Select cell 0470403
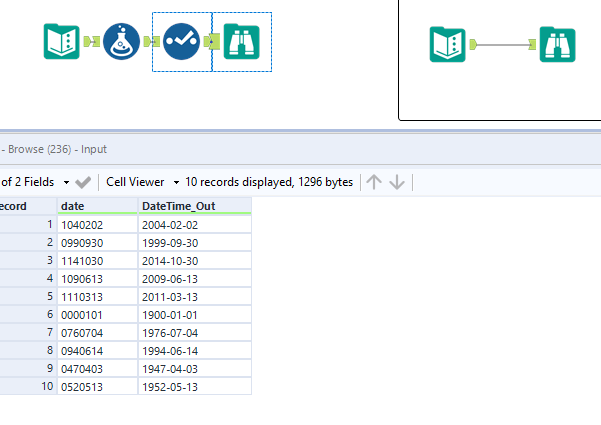This screenshot has height=425, width=601. pos(97,369)
